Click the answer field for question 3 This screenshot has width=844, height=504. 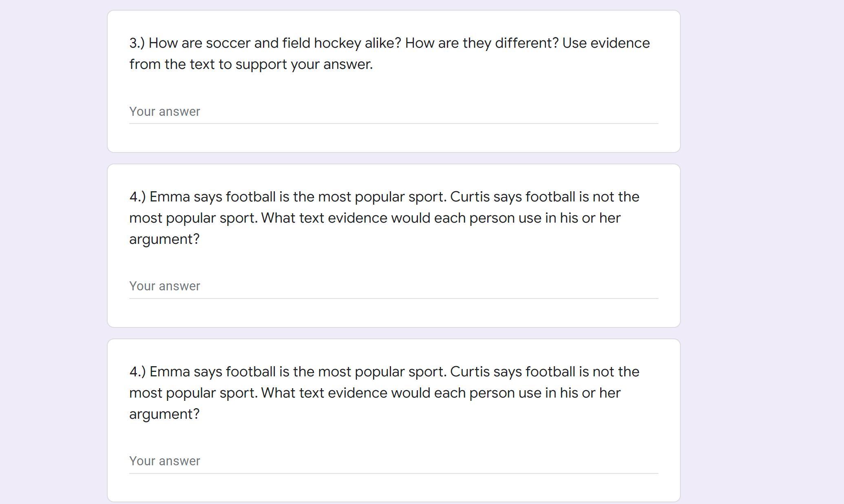pyautogui.click(x=393, y=112)
